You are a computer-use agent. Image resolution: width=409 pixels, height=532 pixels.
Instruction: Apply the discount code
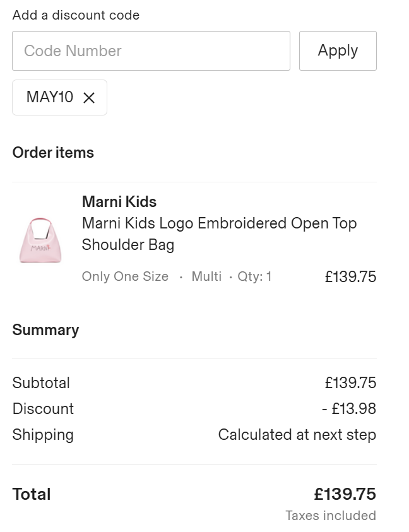click(x=338, y=51)
